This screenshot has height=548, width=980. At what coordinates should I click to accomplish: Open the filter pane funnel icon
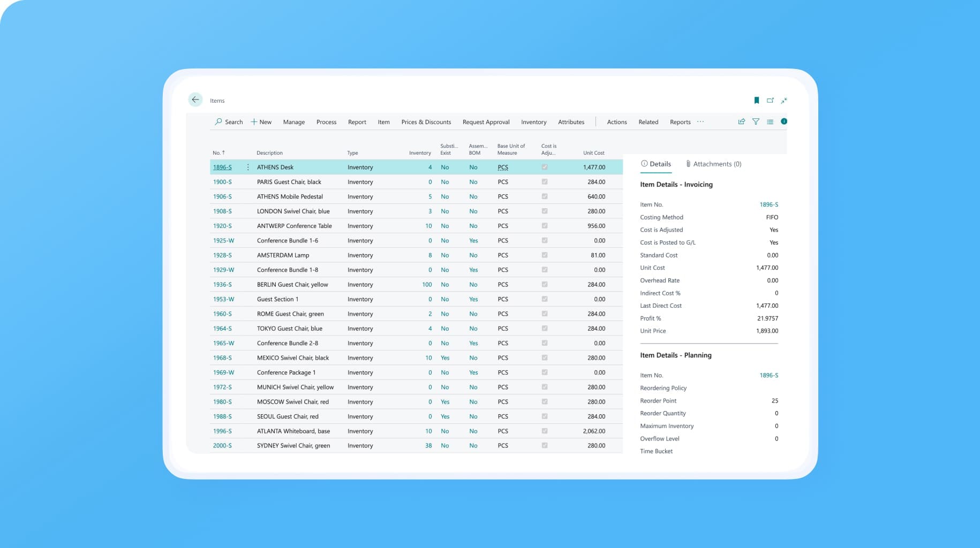point(756,122)
